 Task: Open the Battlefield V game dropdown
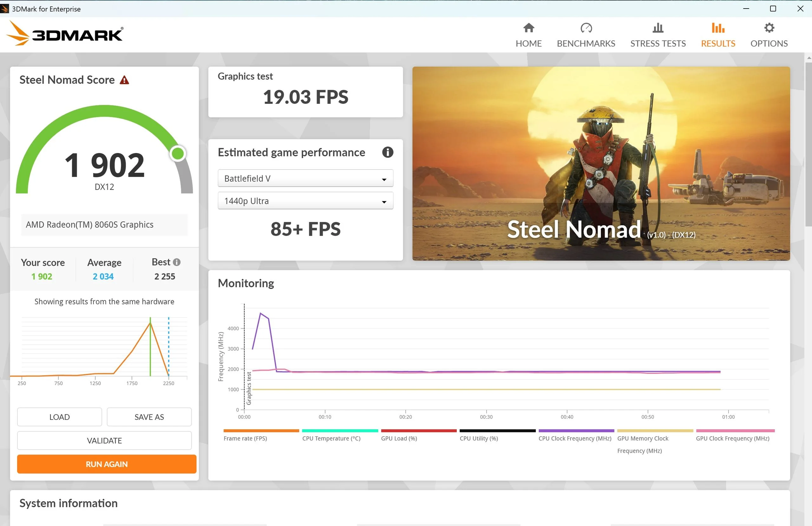click(305, 178)
